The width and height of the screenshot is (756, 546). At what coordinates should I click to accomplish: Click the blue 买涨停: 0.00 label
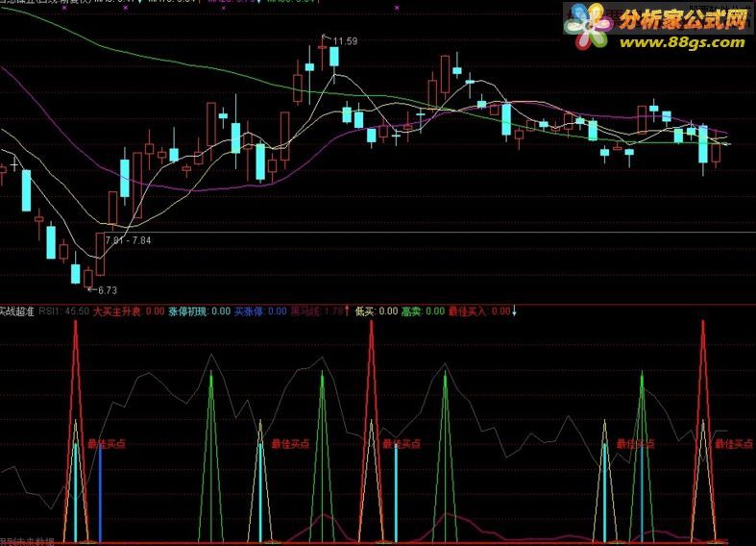[x=260, y=311]
